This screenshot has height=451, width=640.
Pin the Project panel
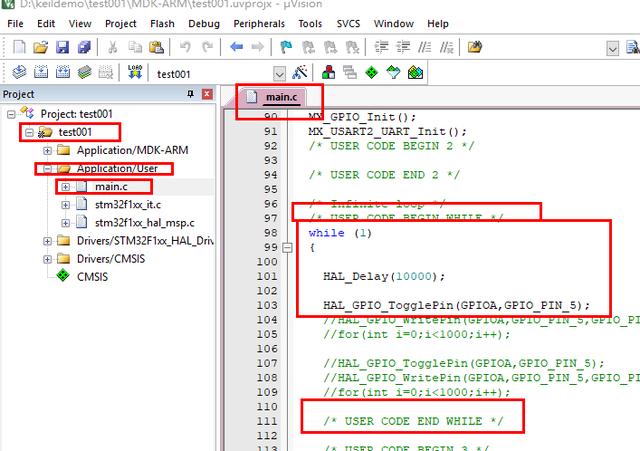pos(190,94)
